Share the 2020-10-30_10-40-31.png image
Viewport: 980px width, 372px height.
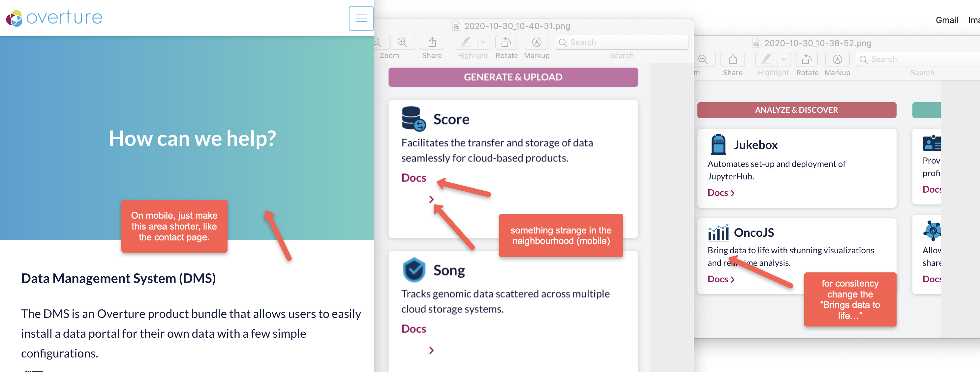pyautogui.click(x=432, y=42)
